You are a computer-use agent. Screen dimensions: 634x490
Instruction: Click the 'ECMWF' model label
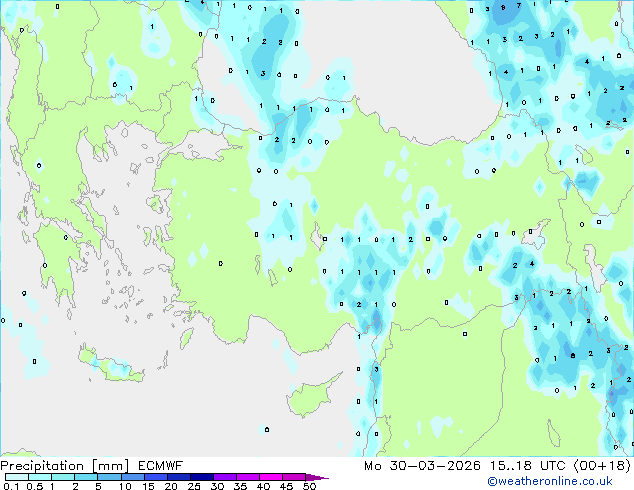pos(161,466)
